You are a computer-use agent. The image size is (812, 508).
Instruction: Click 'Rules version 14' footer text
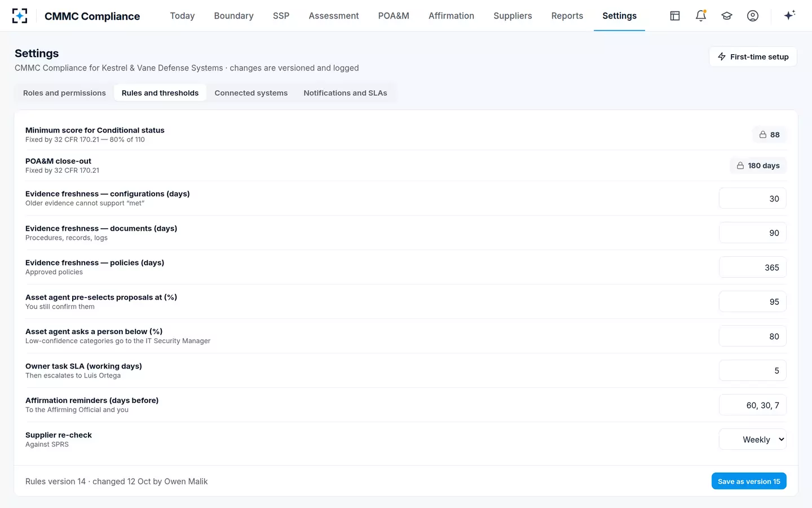point(55,481)
